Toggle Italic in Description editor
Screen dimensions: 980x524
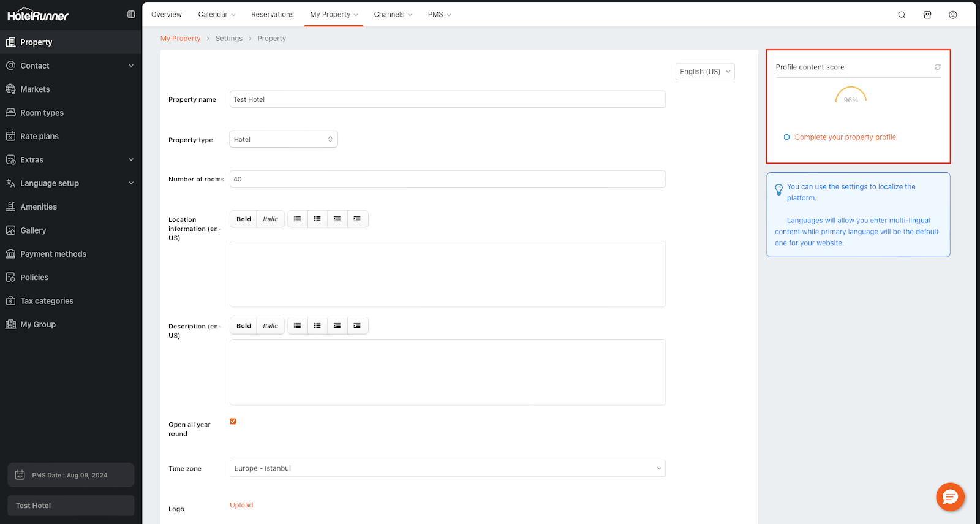pos(270,326)
